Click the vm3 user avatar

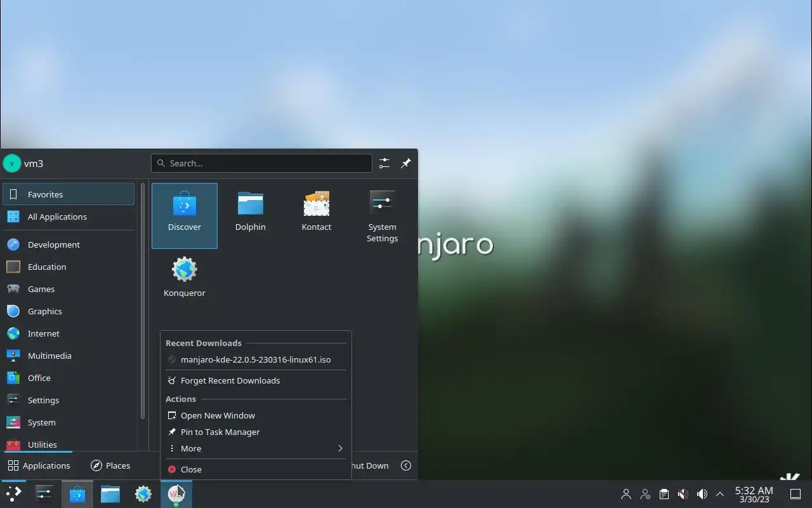pyautogui.click(x=12, y=163)
